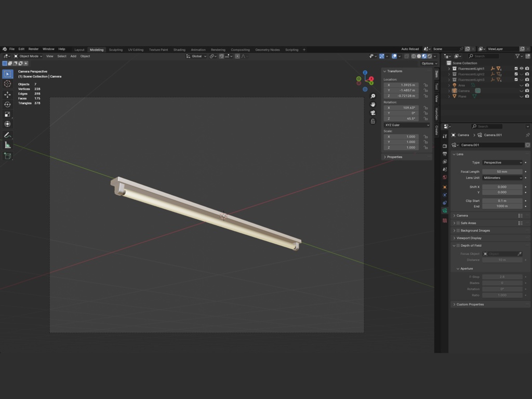This screenshot has height=399, width=532.
Task: Select the Measure tool
Action: click(7, 145)
